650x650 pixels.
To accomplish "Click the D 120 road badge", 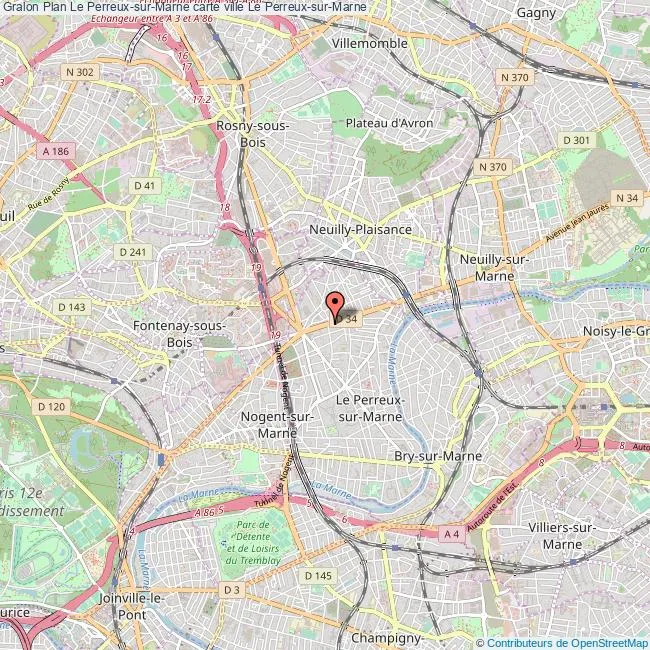I will point(51,407).
